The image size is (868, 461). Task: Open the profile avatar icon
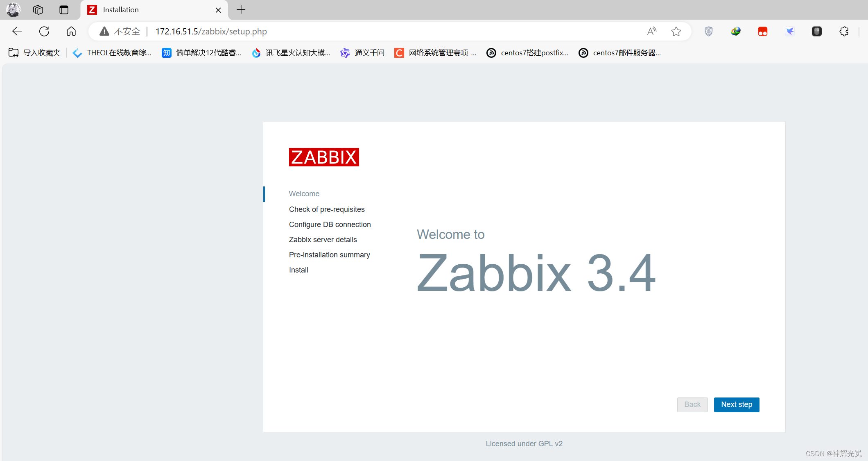13,10
